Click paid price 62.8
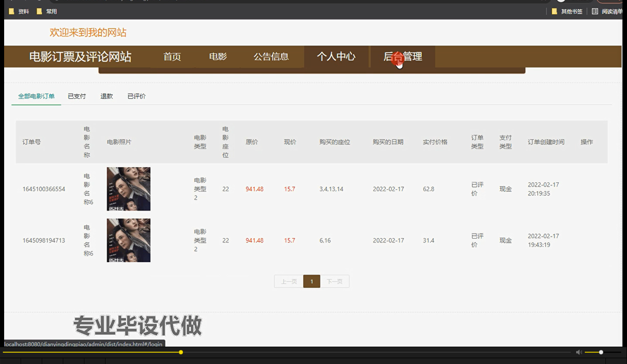Viewport: 627px width, 364px height. pyautogui.click(x=428, y=189)
